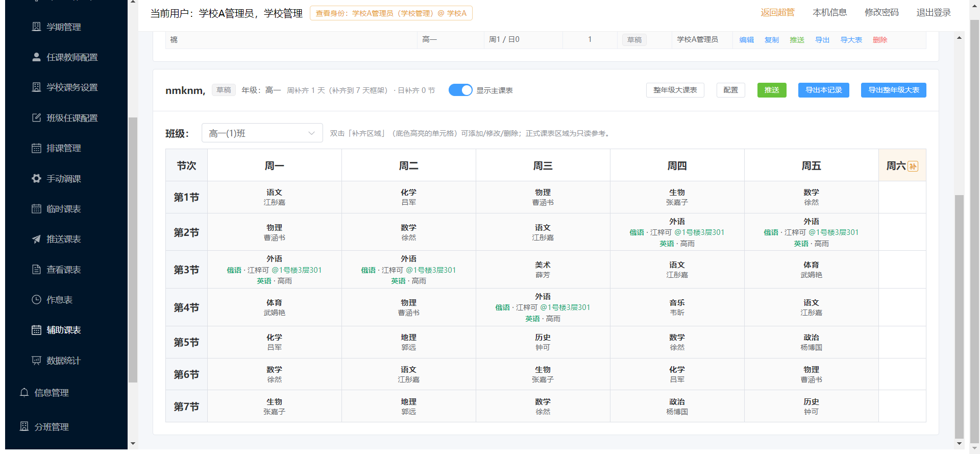Click the 辅助课表 calendar icon

coord(36,330)
